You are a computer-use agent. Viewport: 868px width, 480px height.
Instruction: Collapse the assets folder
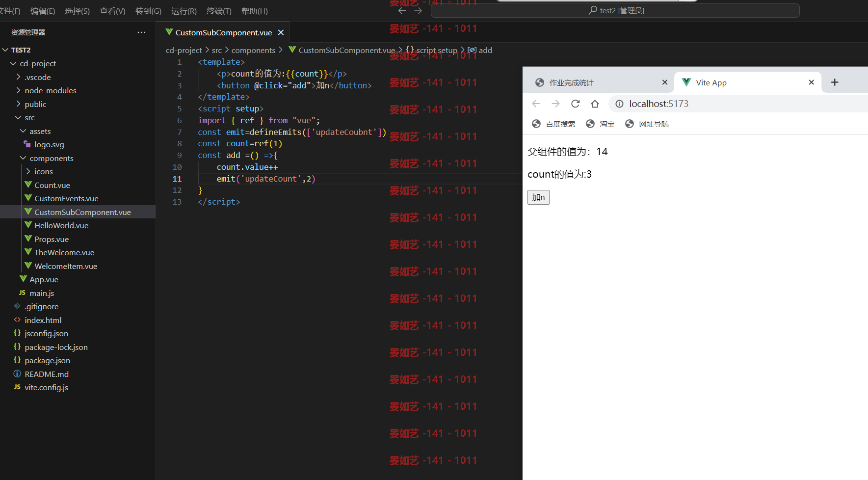point(78,131)
